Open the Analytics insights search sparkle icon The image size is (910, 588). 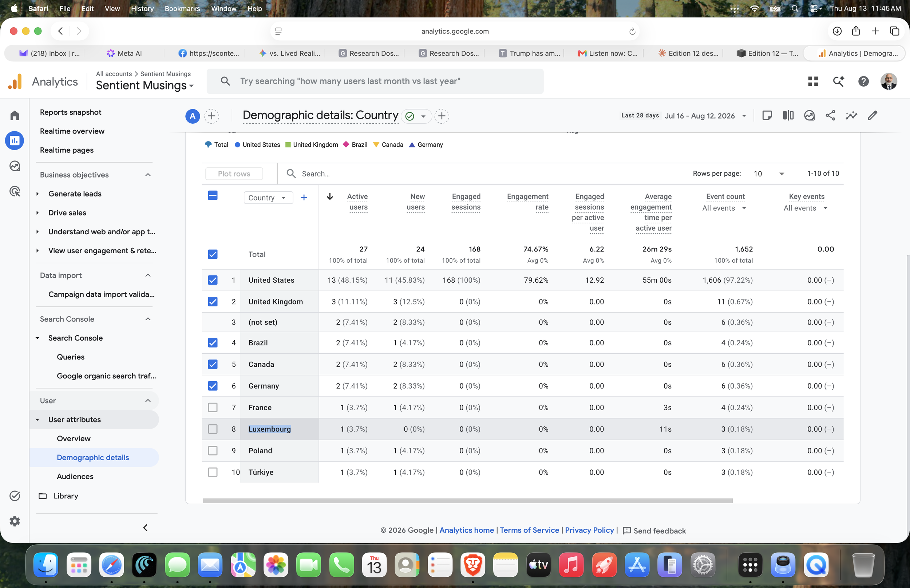point(838,81)
